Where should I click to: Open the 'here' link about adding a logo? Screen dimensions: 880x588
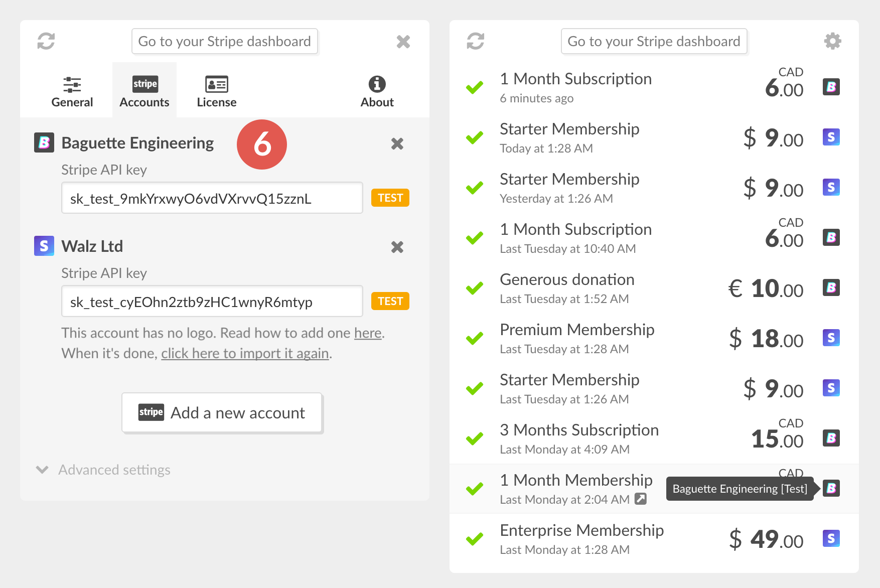[368, 333]
